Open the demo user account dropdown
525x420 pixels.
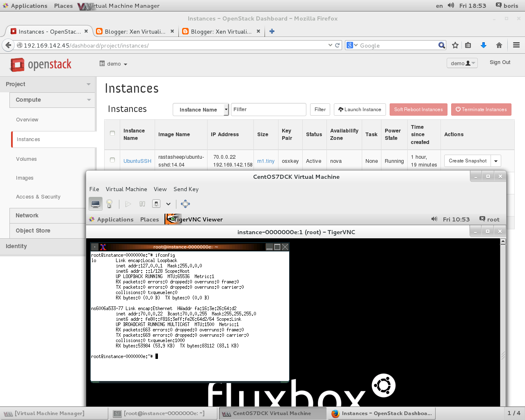pyautogui.click(x=462, y=63)
